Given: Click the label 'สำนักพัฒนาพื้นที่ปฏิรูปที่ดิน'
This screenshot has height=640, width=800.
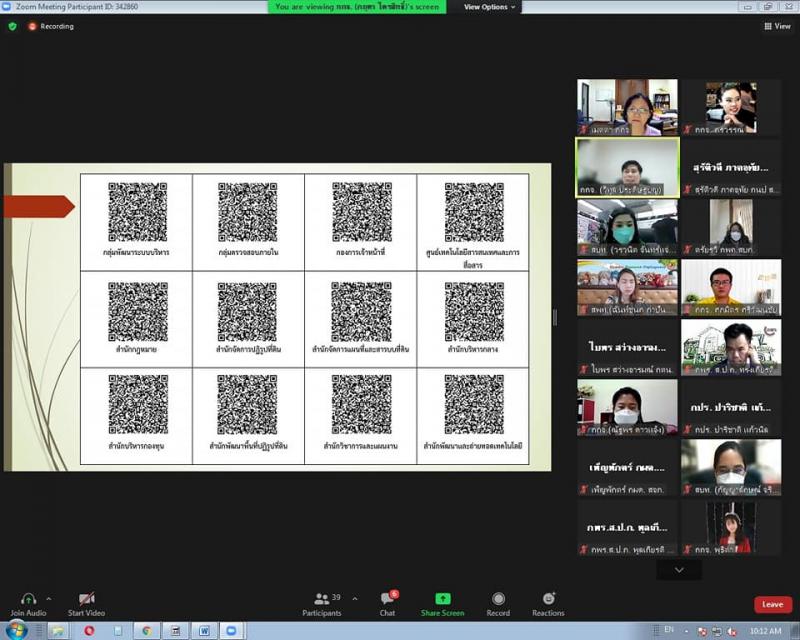Looking at the screenshot, I should click(x=248, y=446).
